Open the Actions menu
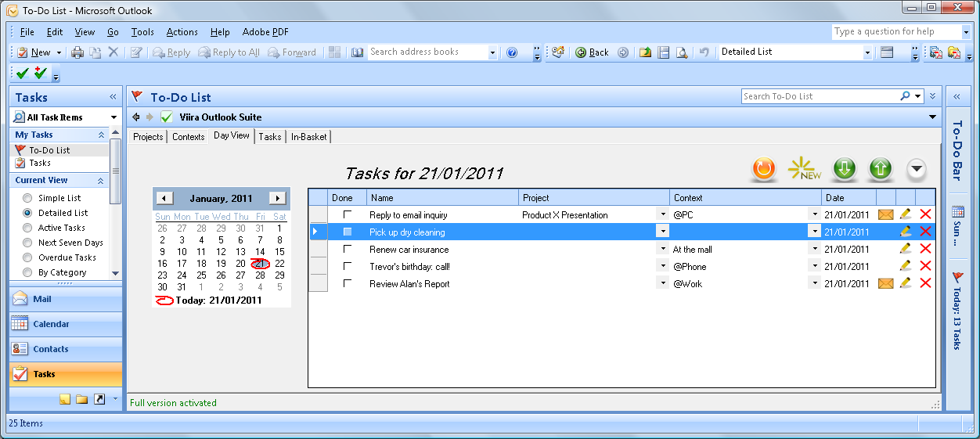This screenshot has height=439, width=980. (x=182, y=32)
